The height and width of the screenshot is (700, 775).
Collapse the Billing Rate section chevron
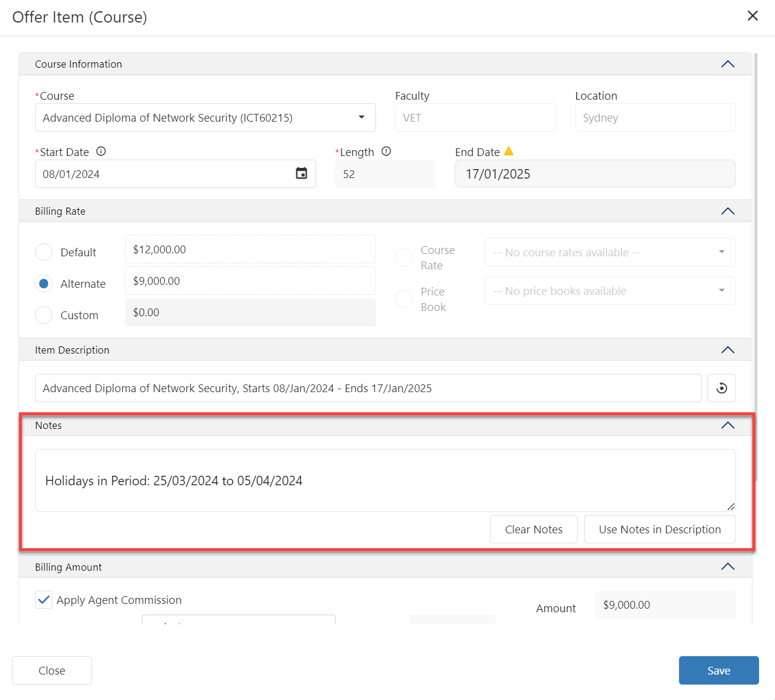coord(728,211)
